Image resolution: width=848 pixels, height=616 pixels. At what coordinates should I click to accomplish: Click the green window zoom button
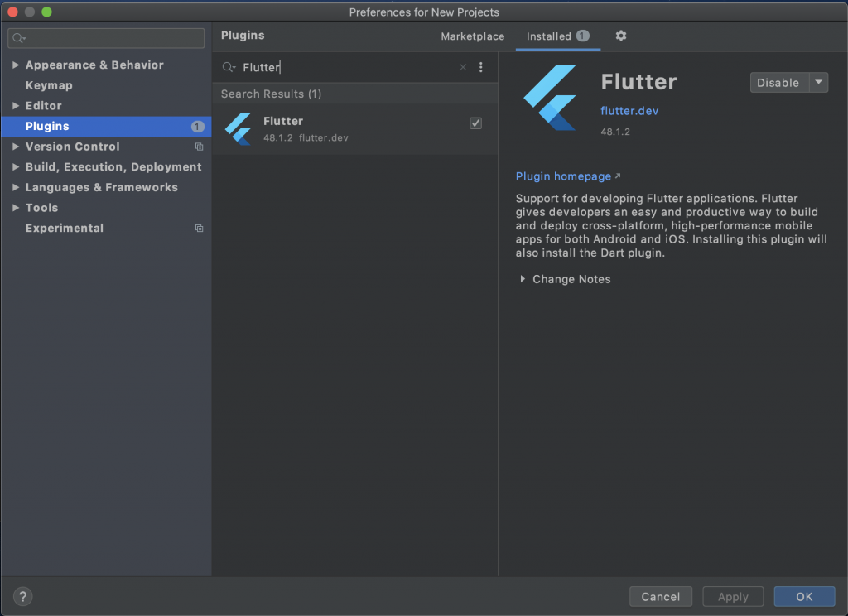pyautogui.click(x=46, y=12)
